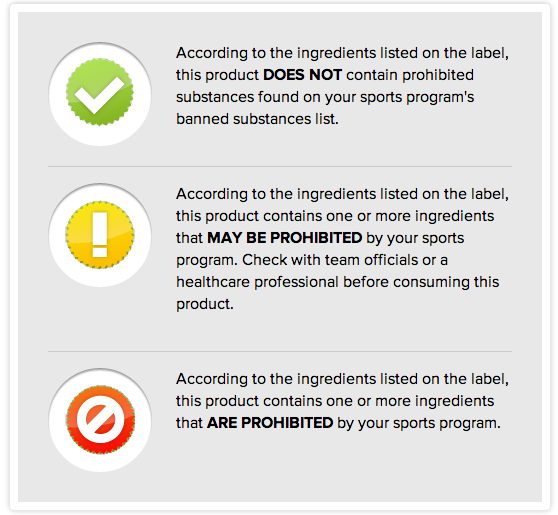Image resolution: width=558 pixels, height=515 pixels.
Task: Click first line of the green description
Action: pyautogui.click(x=342, y=53)
